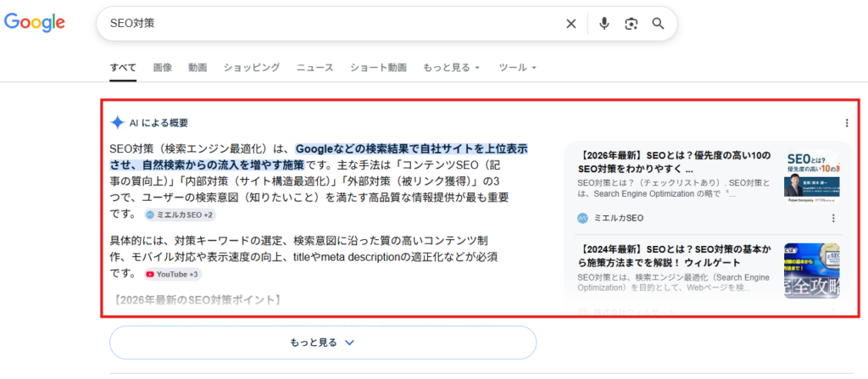Expand the もっと見る dropdown in tabs
868x379 pixels.
(452, 67)
